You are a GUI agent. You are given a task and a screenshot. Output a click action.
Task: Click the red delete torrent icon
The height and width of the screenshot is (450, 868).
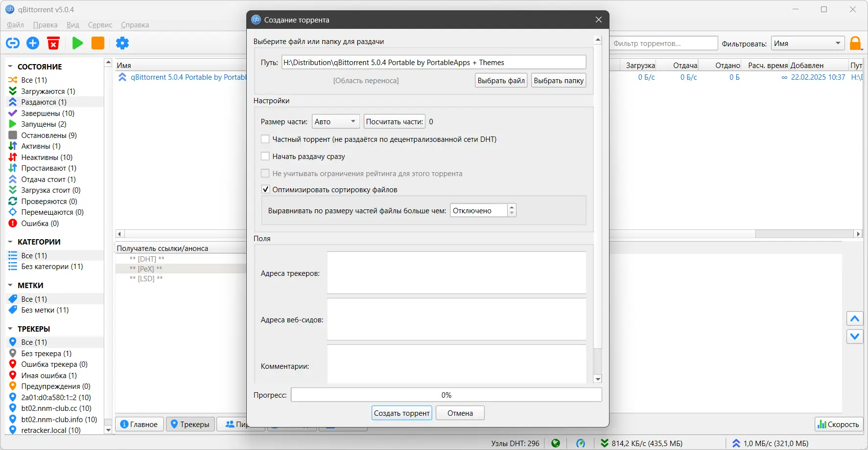[53, 43]
